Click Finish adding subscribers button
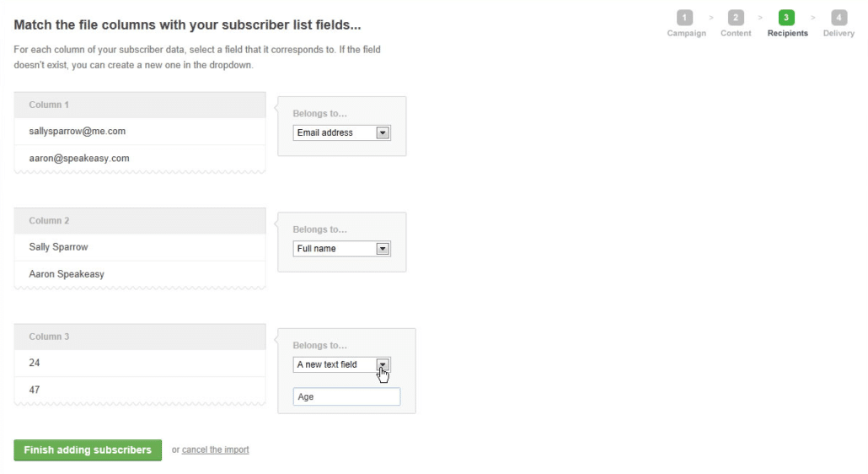The image size is (868, 474). click(x=88, y=450)
